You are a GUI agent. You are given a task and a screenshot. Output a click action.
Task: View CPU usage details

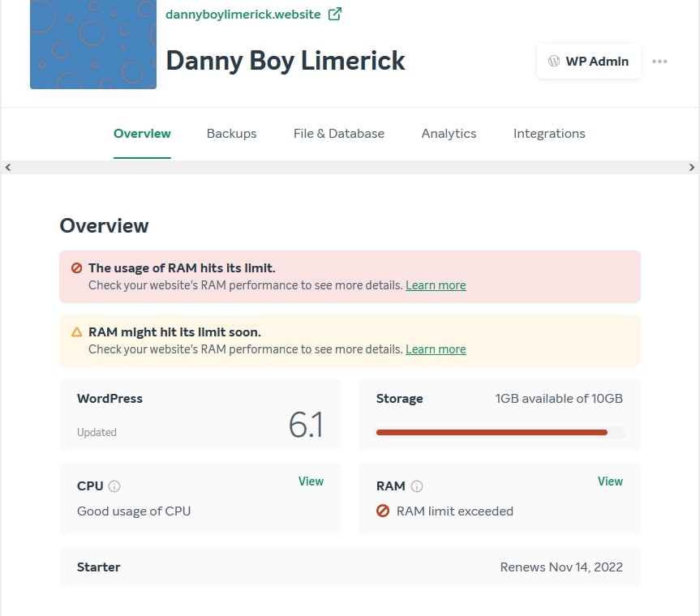pyautogui.click(x=311, y=481)
